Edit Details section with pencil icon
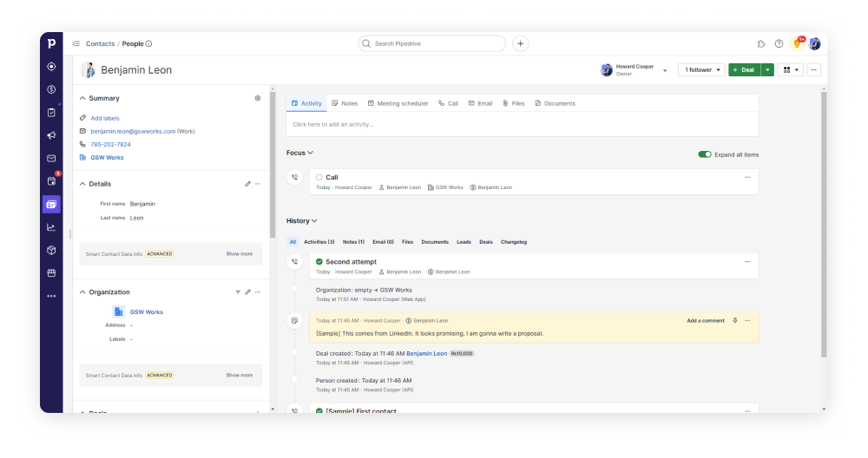868x458 pixels. pyautogui.click(x=247, y=184)
